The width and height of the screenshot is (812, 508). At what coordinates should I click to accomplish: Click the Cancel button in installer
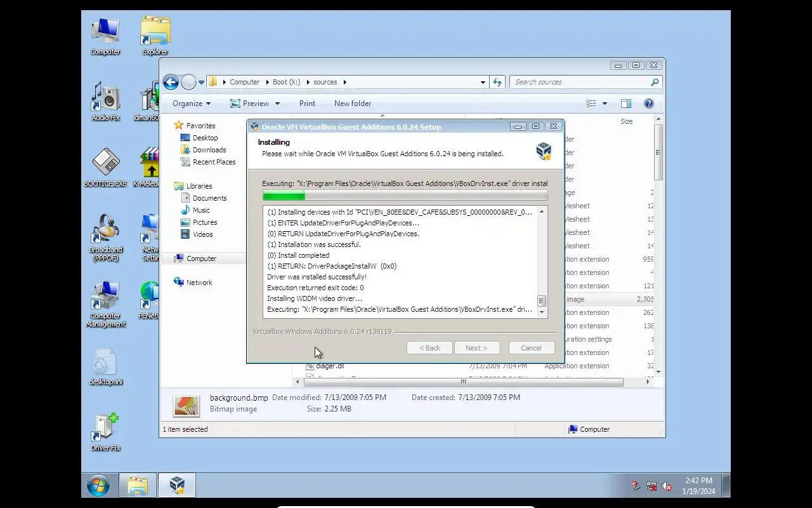(532, 348)
